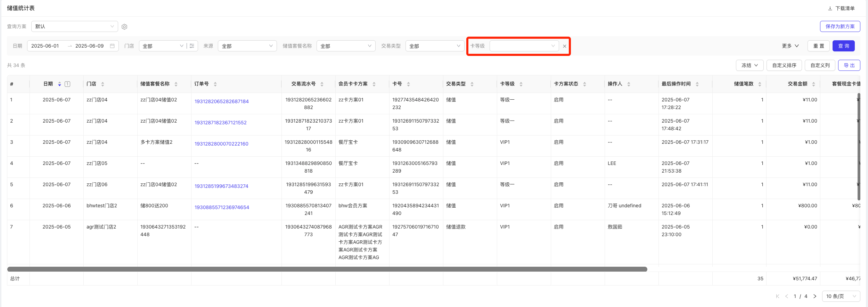The width and height of the screenshot is (868, 307).
Task: Open calendar icon in date range
Action: [x=112, y=46]
